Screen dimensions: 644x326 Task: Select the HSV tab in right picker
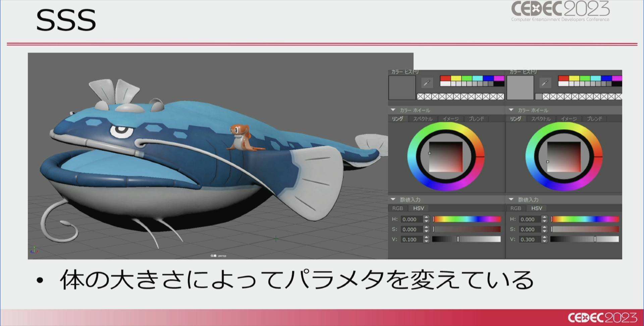click(x=537, y=208)
